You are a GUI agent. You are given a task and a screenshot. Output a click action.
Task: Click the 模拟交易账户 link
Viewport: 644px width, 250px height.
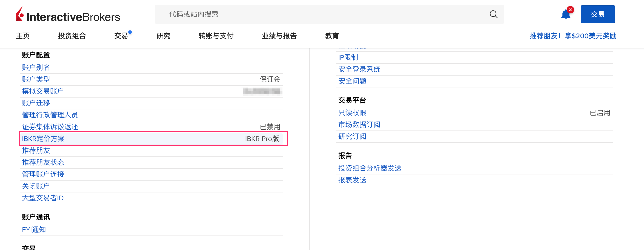(43, 91)
